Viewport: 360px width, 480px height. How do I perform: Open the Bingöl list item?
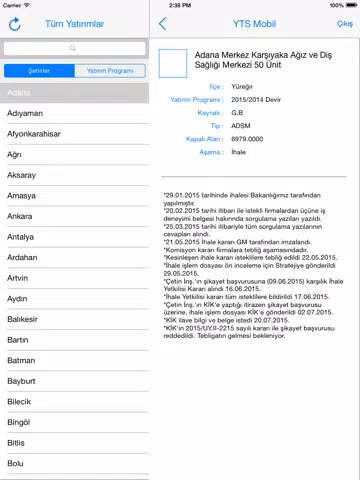[x=75, y=422]
